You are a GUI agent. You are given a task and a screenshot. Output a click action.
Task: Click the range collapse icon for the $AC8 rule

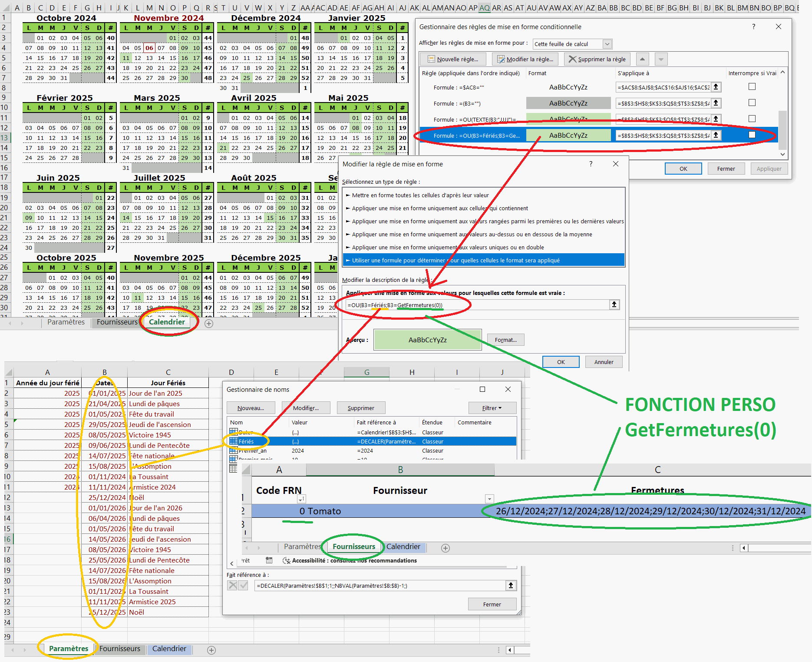coord(716,87)
